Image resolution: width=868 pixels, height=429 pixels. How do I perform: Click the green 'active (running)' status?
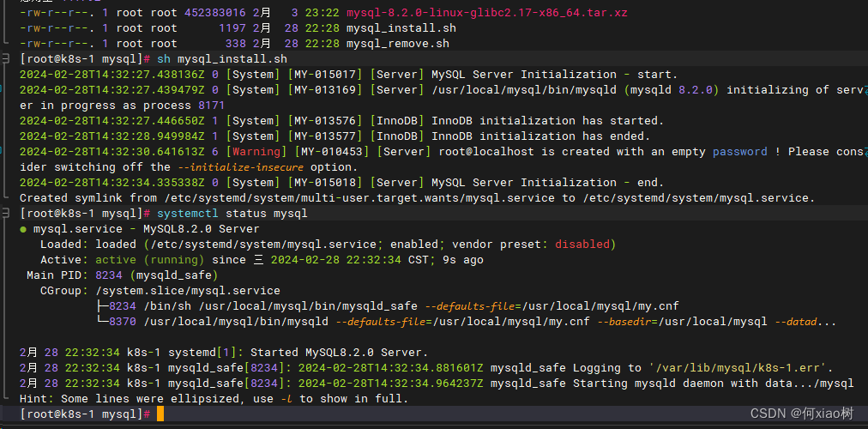[150, 260]
